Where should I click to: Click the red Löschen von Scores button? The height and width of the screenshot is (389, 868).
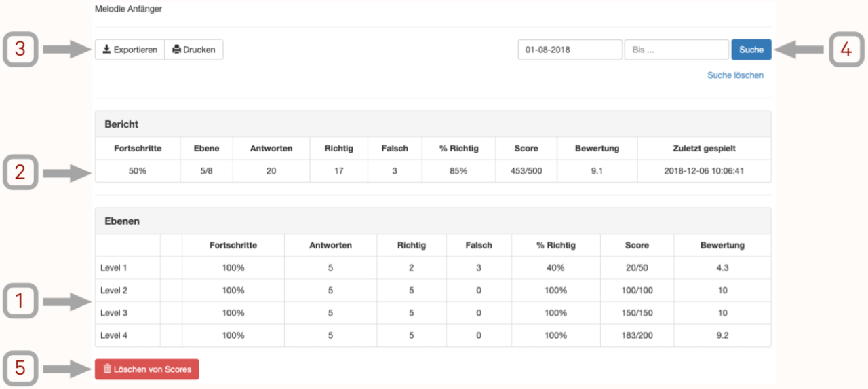pyautogui.click(x=147, y=369)
